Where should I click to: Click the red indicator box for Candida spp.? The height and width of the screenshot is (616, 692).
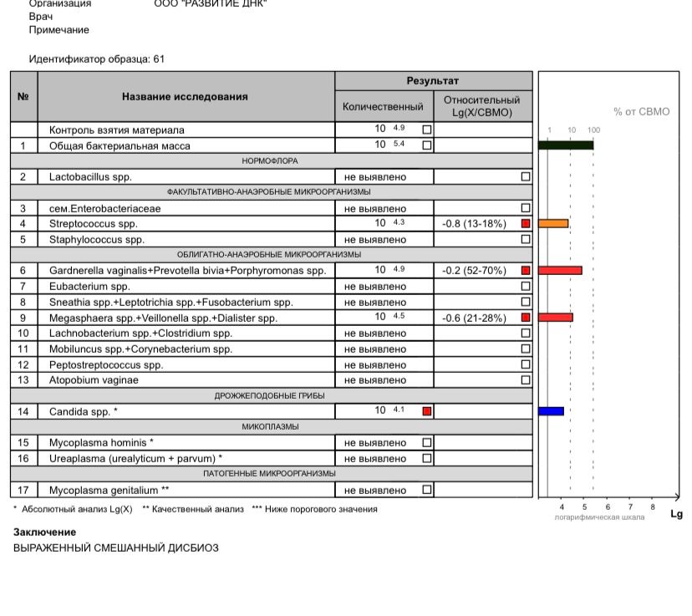pyautogui.click(x=427, y=411)
